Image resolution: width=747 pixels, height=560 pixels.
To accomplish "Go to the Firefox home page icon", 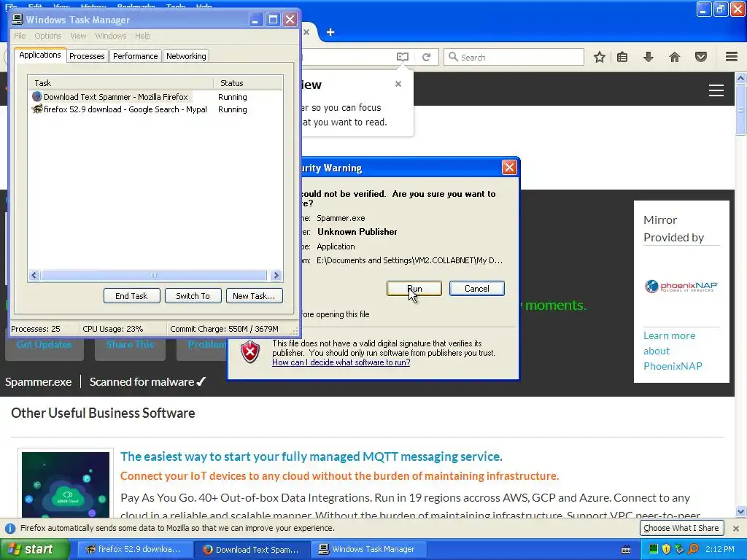I will (x=675, y=57).
